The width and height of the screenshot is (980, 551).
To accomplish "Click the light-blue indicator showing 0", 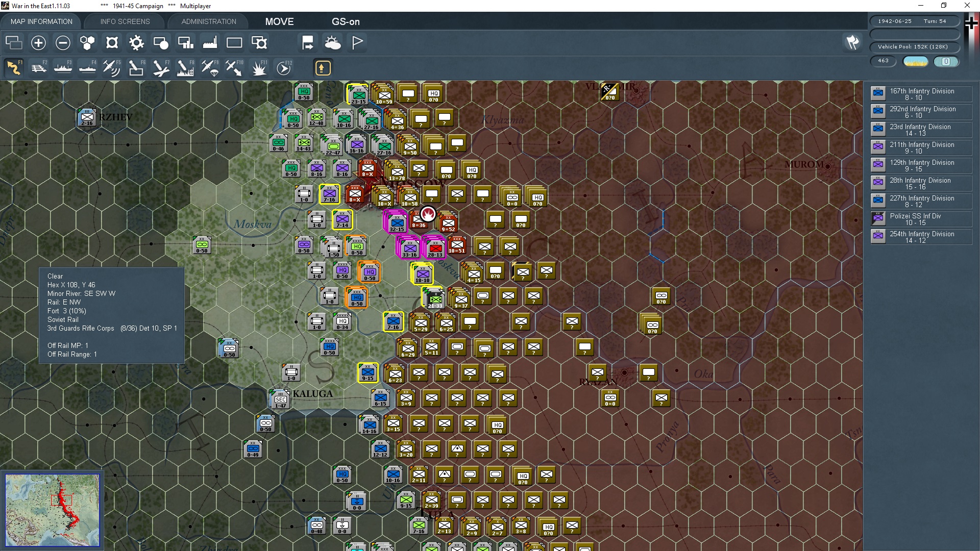I will coord(946,61).
